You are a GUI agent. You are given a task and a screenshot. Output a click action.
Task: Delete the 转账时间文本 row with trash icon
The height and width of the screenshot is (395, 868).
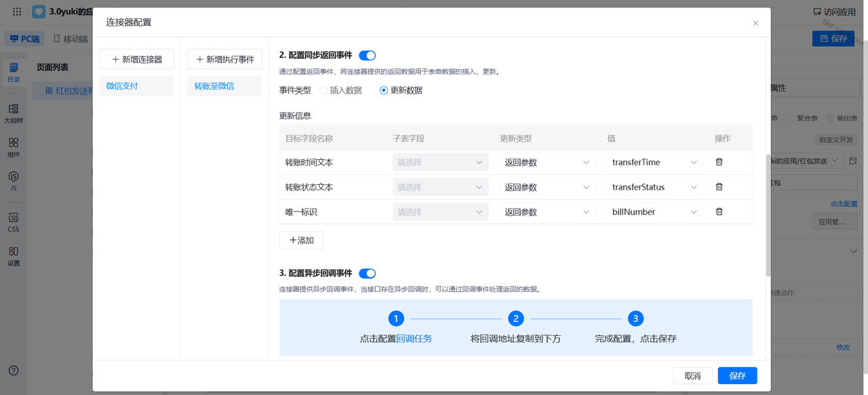coord(719,162)
